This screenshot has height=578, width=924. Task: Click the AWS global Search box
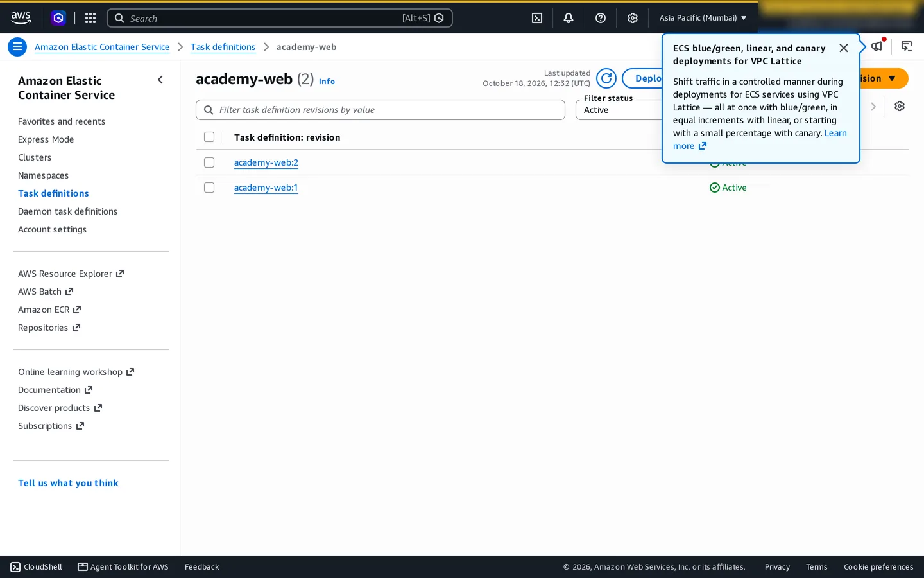[280, 18]
